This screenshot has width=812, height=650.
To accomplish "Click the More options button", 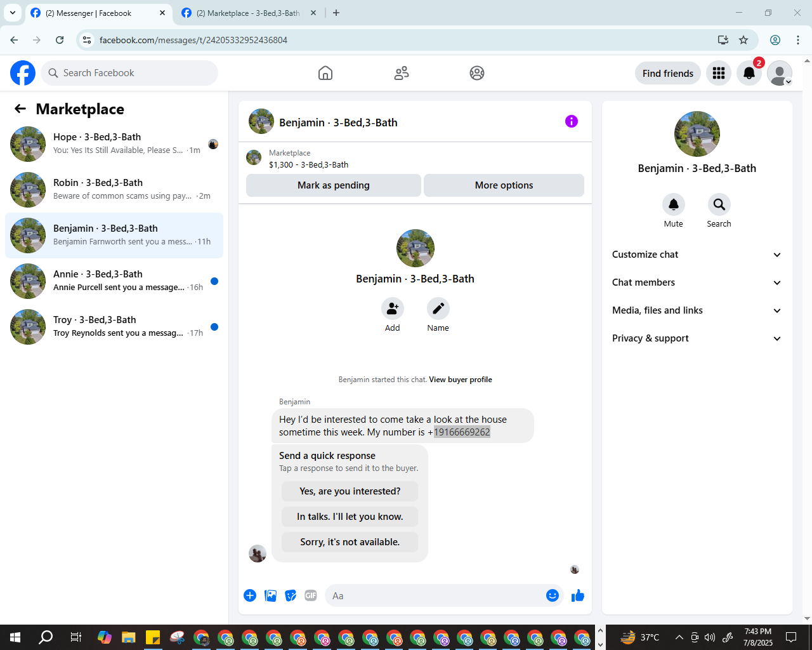I will [x=504, y=185].
